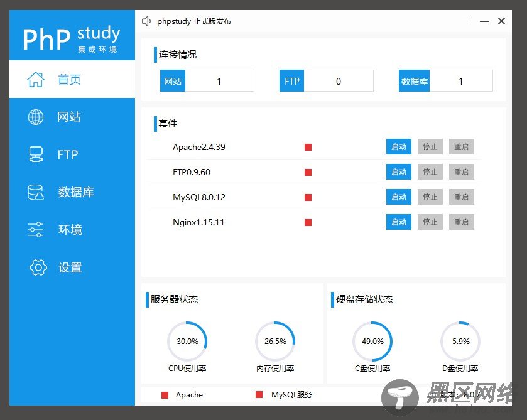Click the FTP0.9.60 suite name

pos(192,172)
